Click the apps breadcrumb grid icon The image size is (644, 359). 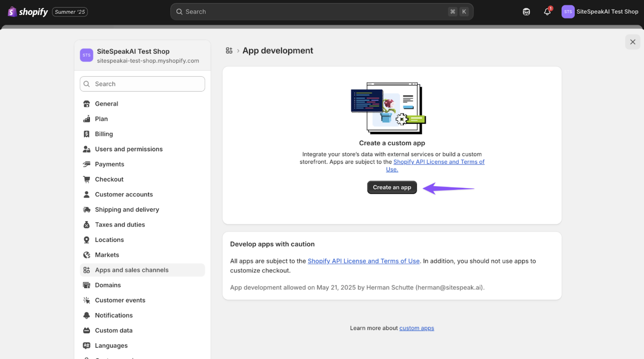click(229, 50)
